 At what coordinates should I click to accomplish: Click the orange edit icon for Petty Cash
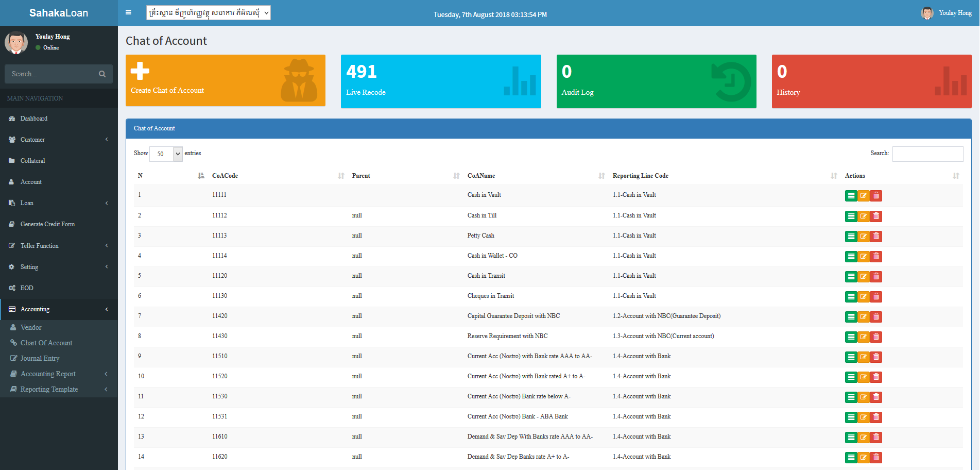tap(864, 237)
